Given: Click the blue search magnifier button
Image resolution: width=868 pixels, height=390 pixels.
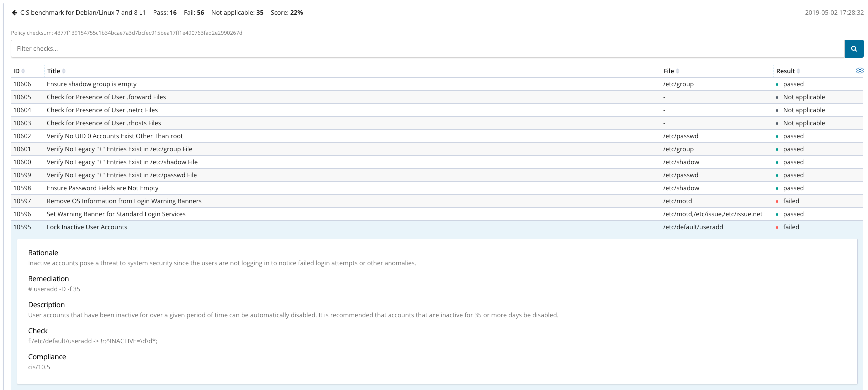Looking at the screenshot, I should [x=854, y=49].
